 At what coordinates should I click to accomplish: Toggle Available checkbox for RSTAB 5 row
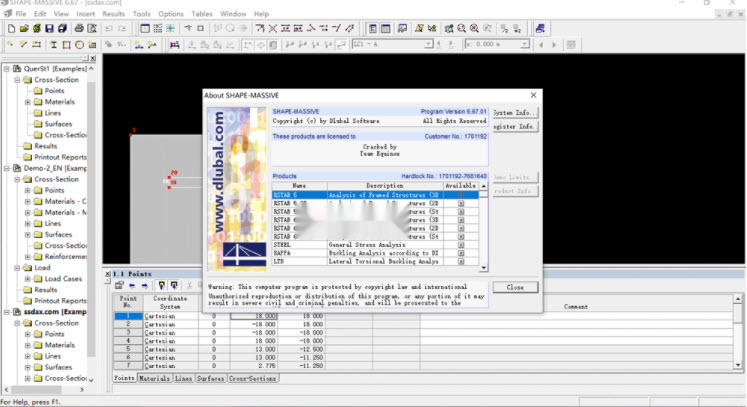point(461,195)
